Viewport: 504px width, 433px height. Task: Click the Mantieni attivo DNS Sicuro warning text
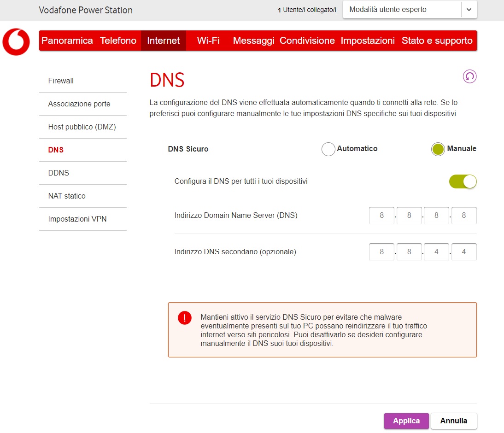pyautogui.click(x=314, y=330)
